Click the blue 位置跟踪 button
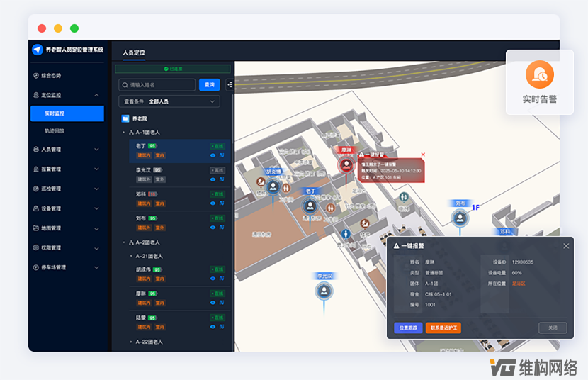 click(408, 328)
